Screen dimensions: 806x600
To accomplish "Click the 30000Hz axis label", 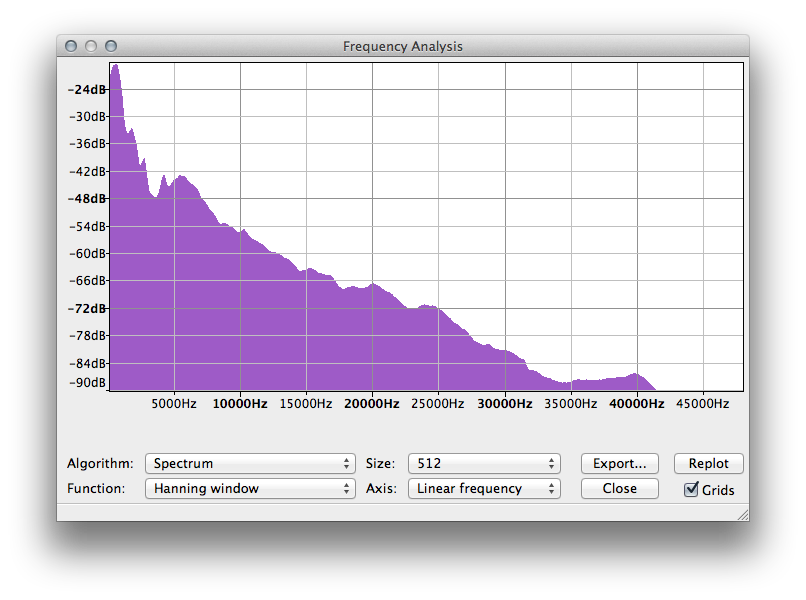I will pos(505,404).
